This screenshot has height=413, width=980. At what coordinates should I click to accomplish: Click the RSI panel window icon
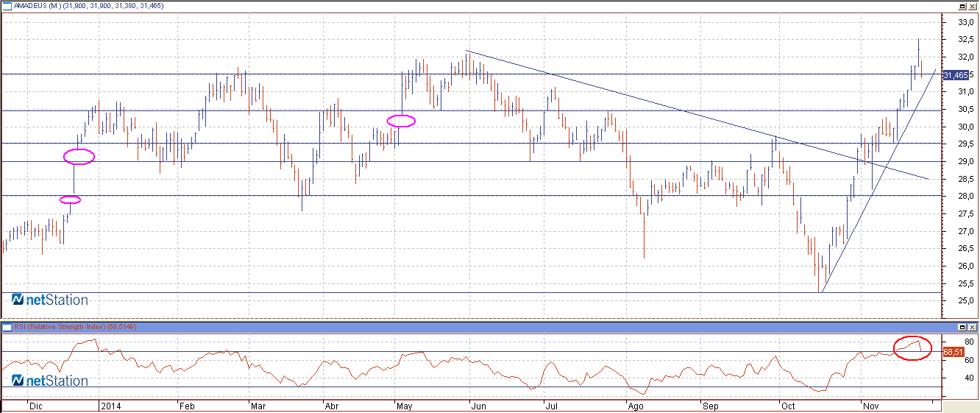coord(6,326)
